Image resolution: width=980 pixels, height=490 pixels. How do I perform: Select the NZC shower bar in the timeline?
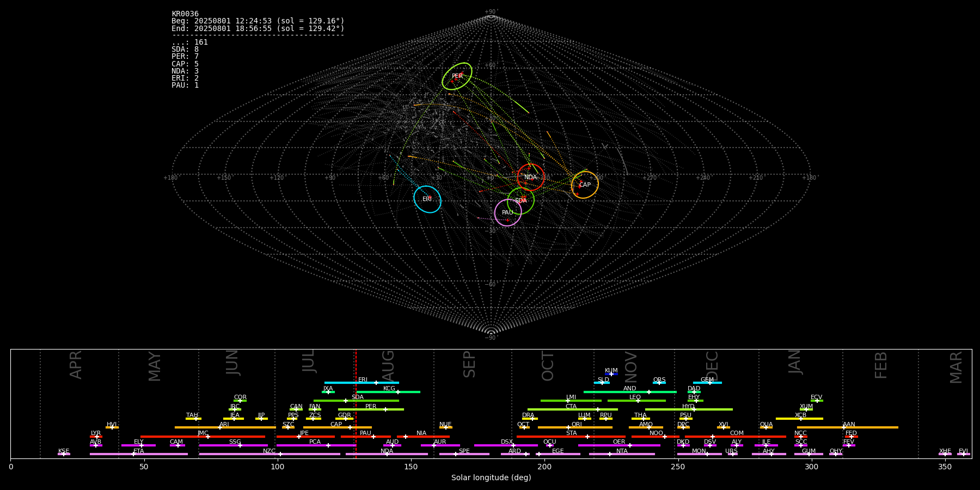(x=269, y=454)
